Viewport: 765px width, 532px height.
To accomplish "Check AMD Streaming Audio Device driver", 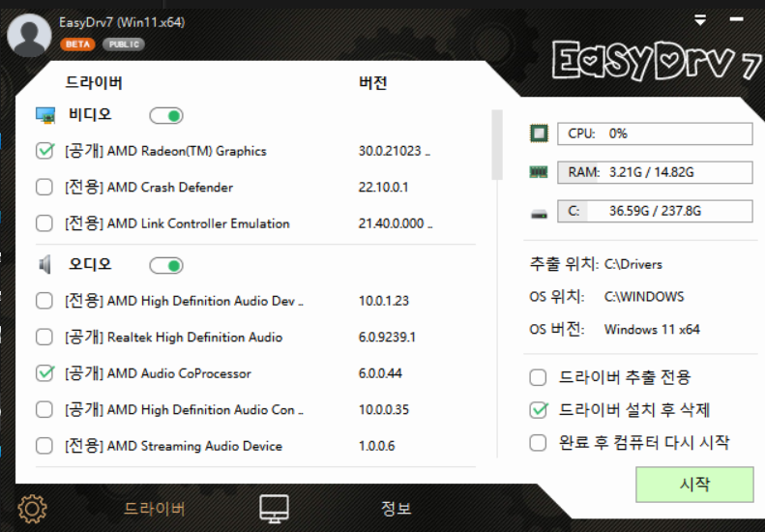I will pos(44,446).
